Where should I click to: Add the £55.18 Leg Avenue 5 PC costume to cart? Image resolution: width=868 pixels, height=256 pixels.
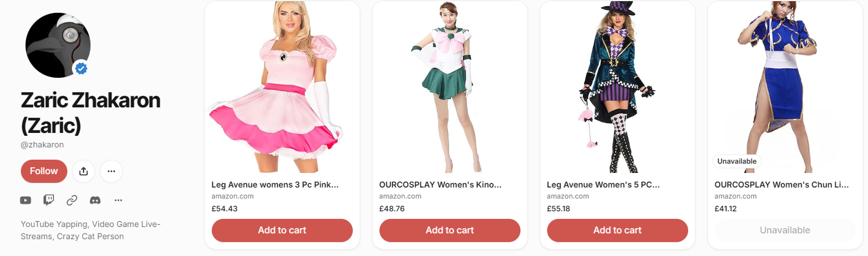617,230
